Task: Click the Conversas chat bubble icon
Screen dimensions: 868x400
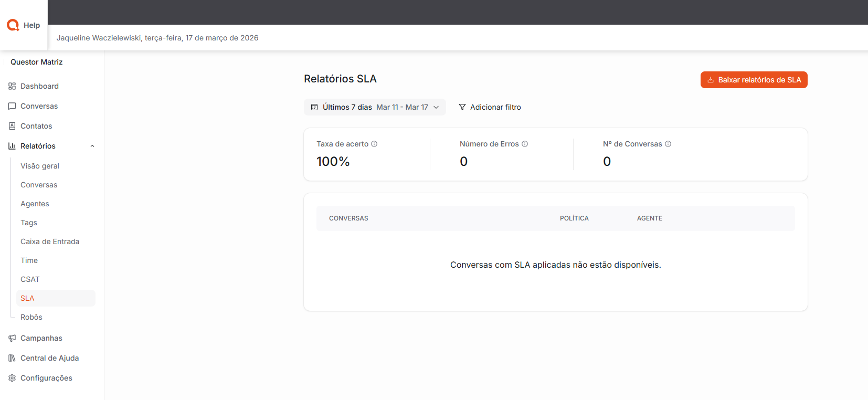Action: click(x=12, y=106)
